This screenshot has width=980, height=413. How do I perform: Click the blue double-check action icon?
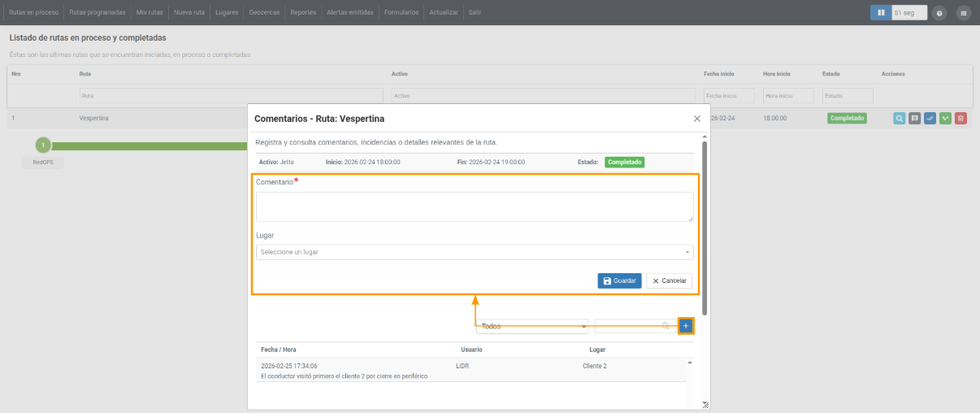click(x=930, y=118)
